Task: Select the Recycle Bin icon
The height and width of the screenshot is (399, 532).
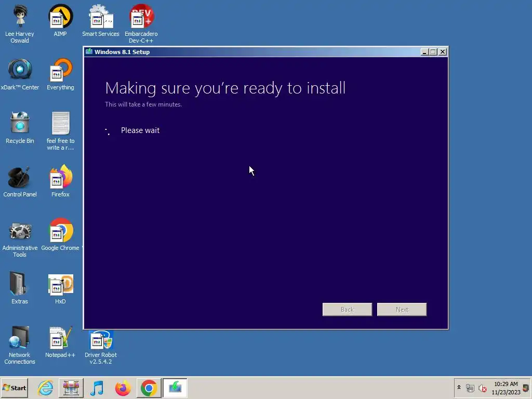Action: (20, 128)
